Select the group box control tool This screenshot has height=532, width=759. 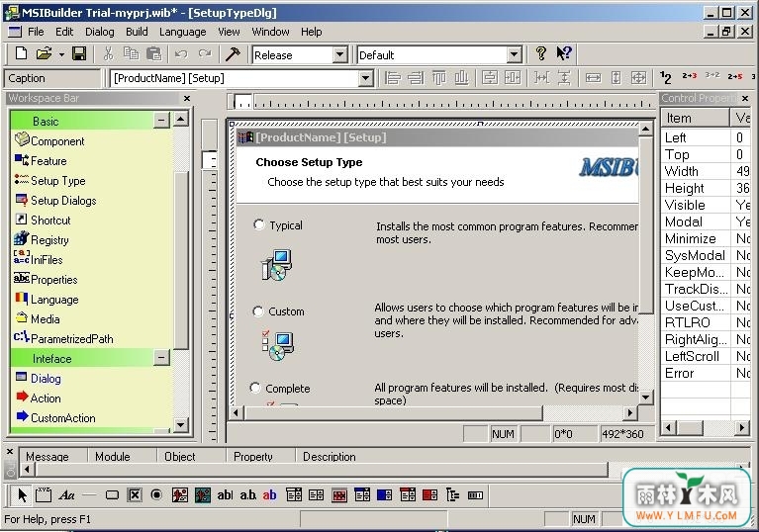tap(44, 494)
